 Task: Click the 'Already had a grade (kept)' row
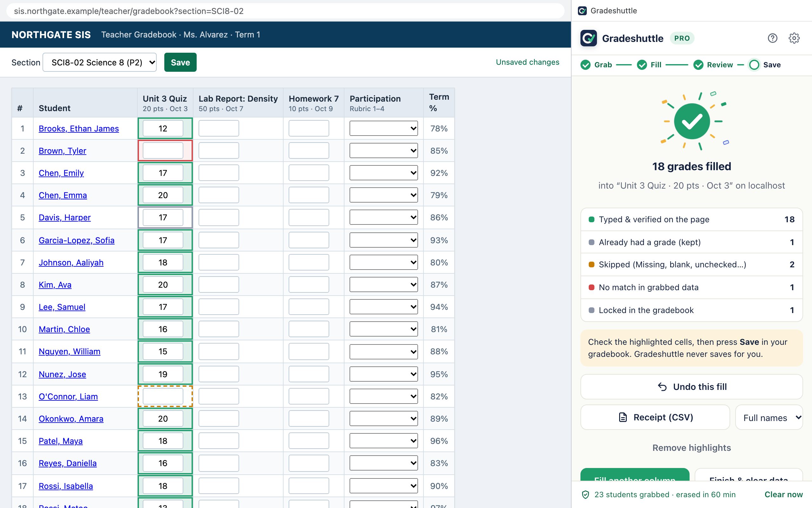[x=691, y=242]
